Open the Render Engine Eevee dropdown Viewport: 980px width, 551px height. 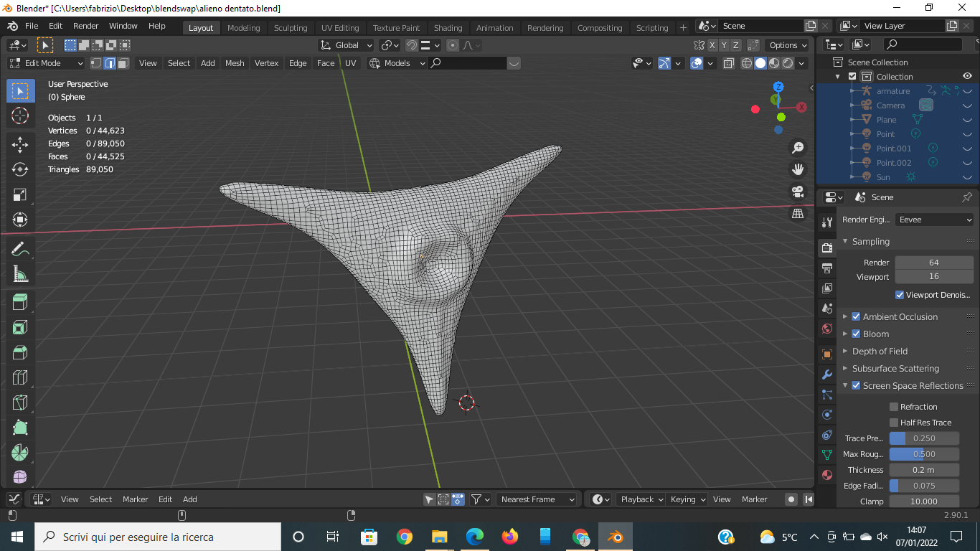pos(934,220)
